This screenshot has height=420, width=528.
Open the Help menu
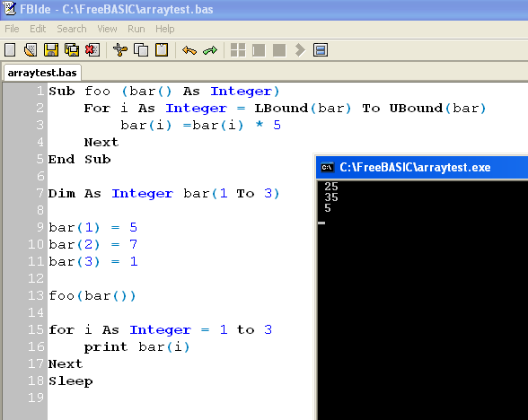point(165,29)
